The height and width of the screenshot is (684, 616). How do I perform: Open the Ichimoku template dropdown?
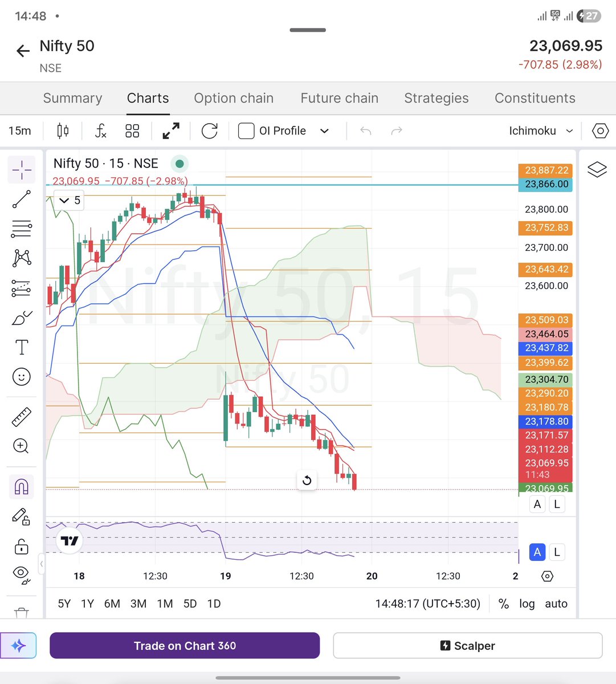[x=541, y=131]
